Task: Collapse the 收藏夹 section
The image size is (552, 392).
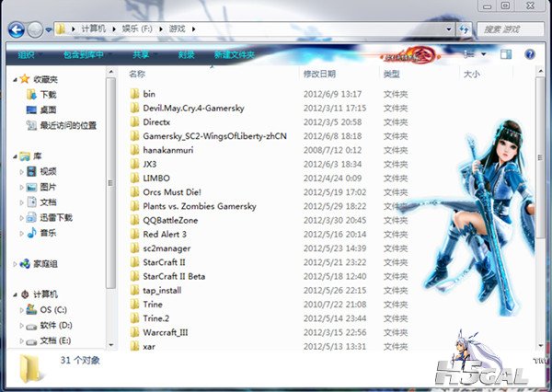Action: pyautogui.click(x=15, y=80)
